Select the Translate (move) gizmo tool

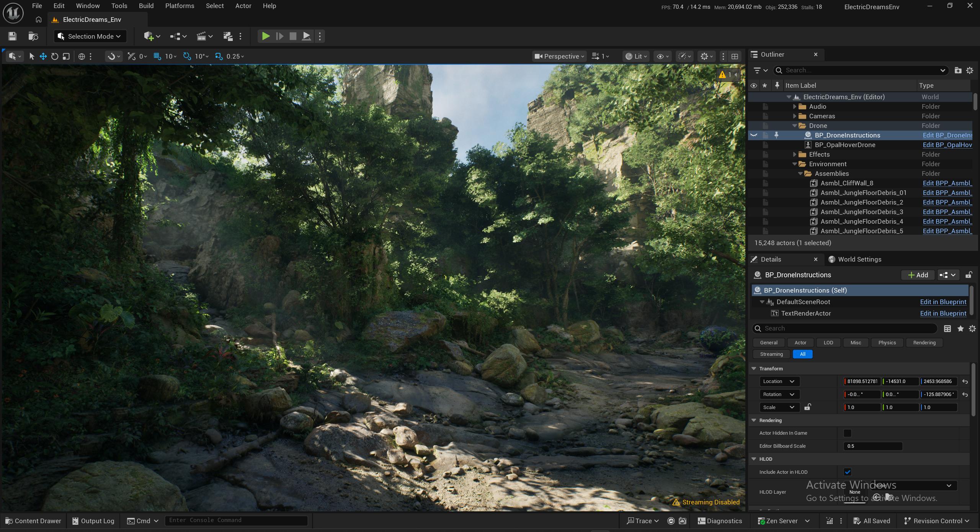tap(43, 56)
